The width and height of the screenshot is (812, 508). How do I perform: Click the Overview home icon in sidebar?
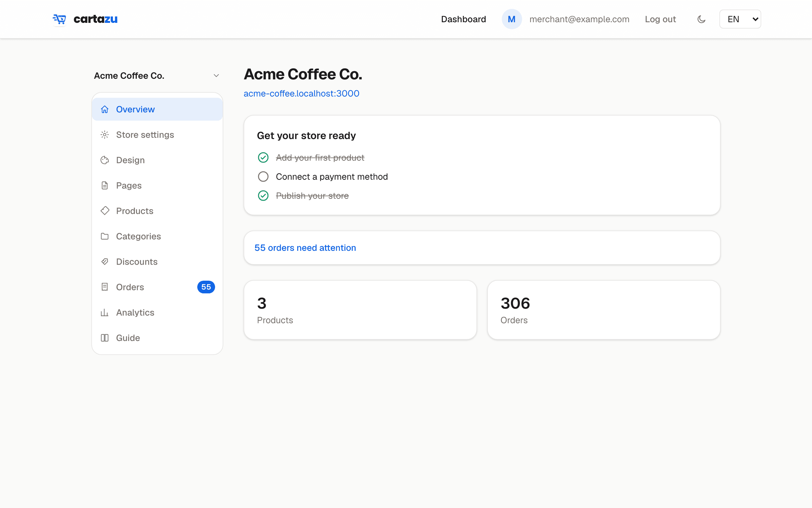(105, 109)
